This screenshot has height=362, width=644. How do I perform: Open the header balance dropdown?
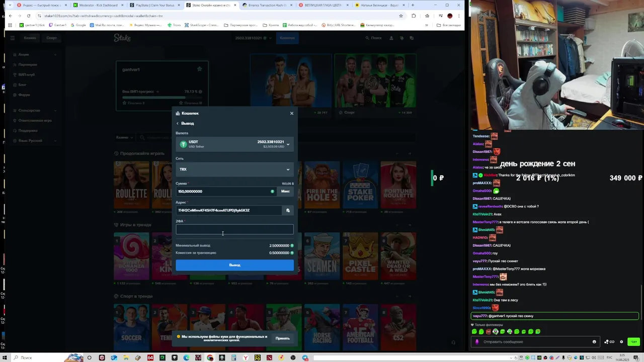pyautogui.click(x=253, y=38)
